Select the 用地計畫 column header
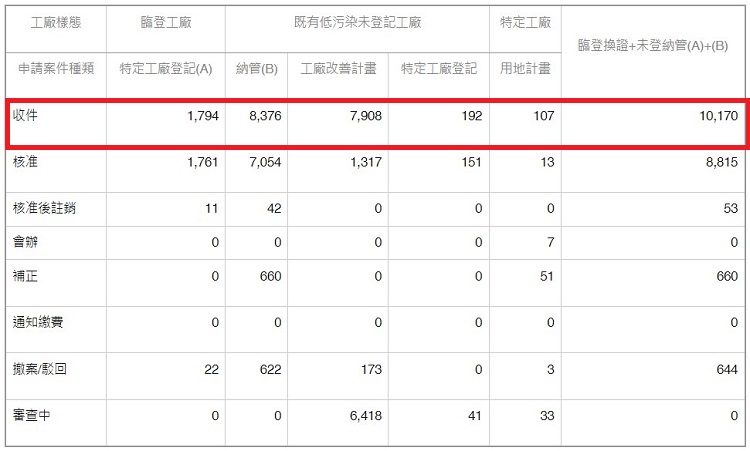 click(x=525, y=69)
